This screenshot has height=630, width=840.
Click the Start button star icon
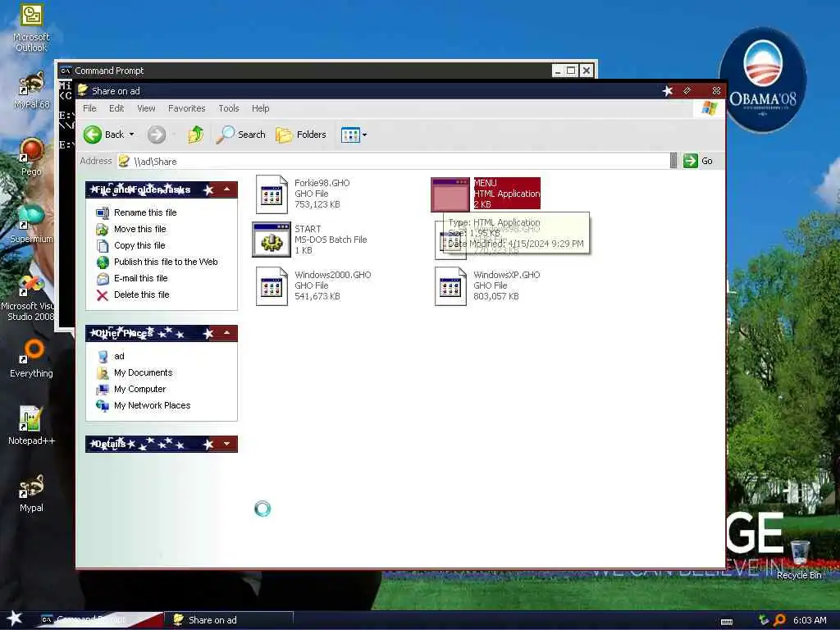pos(15,619)
